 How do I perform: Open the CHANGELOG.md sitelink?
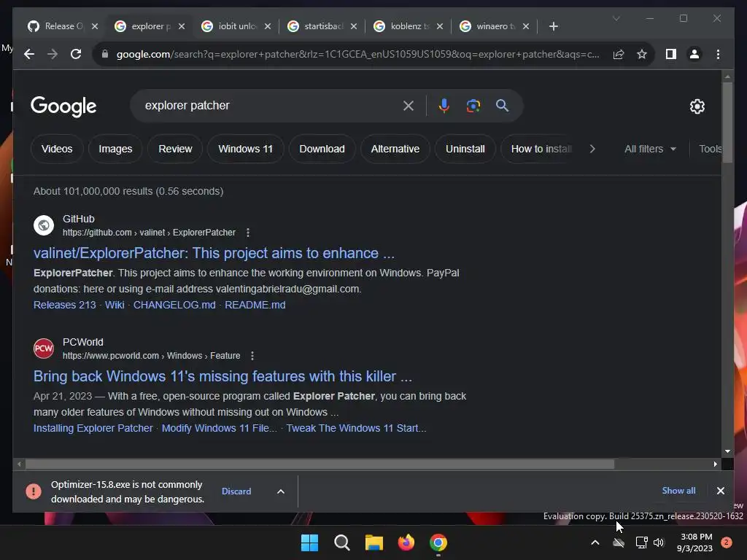[x=174, y=305]
